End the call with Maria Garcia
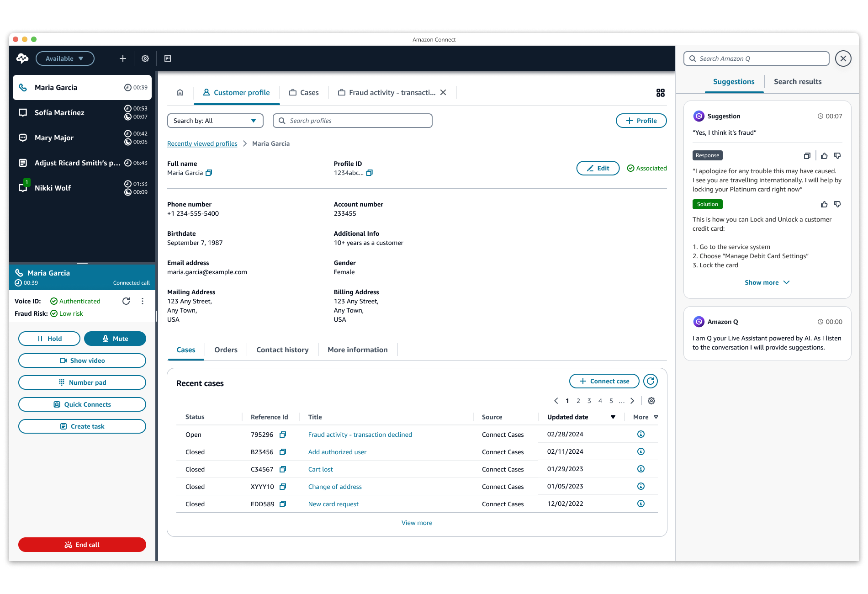868x594 pixels. (x=82, y=545)
